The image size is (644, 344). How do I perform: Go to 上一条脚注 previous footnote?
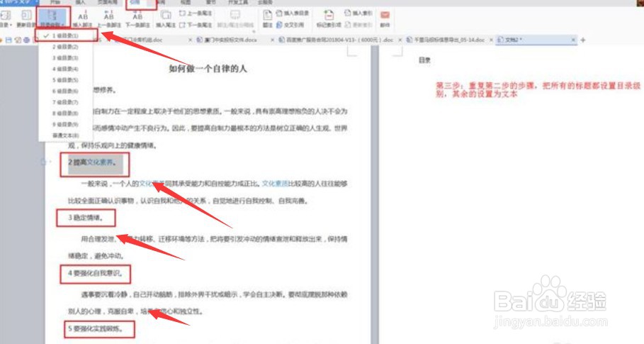click(109, 19)
